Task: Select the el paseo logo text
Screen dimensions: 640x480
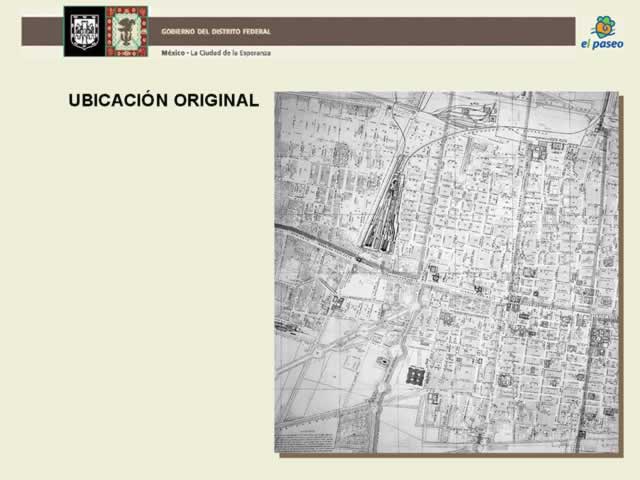Action: [x=602, y=44]
